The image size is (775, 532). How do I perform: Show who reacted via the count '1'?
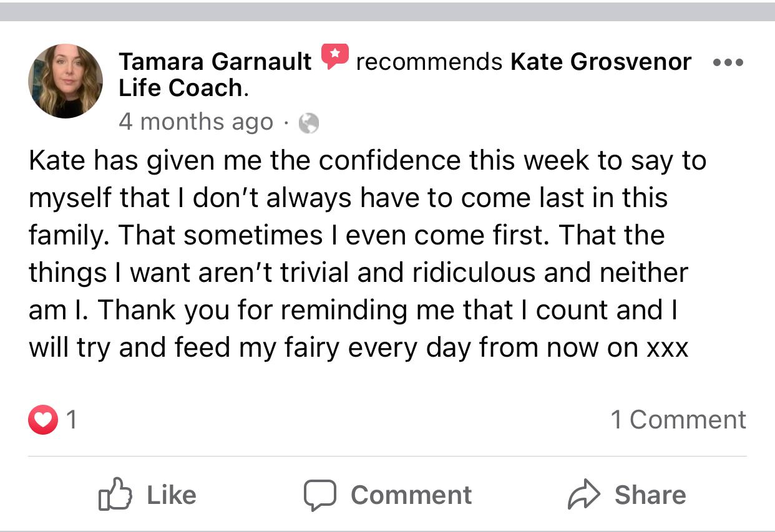72,420
